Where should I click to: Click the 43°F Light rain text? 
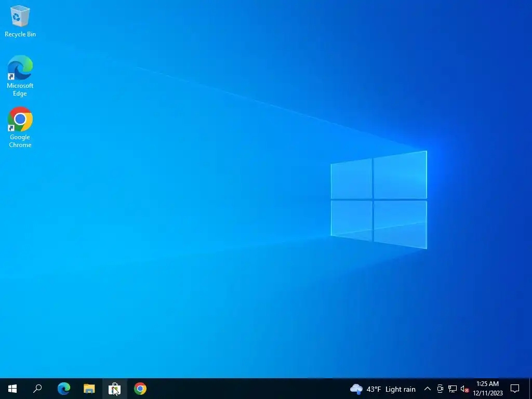[391, 389]
